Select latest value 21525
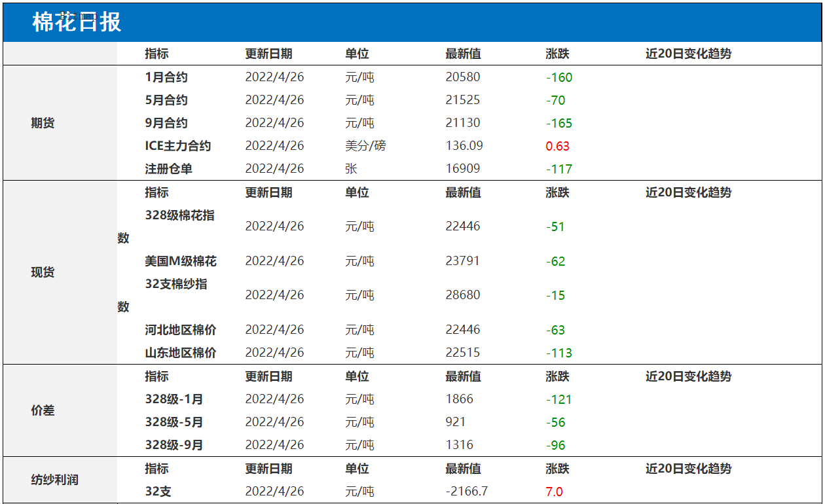 pyautogui.click(x=463, y=100)
